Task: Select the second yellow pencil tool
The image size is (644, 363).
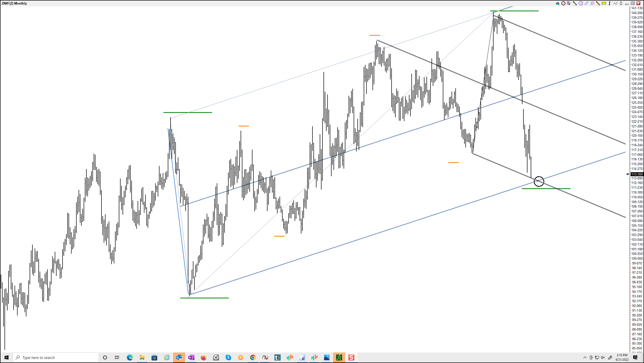Action: (598, 3)
